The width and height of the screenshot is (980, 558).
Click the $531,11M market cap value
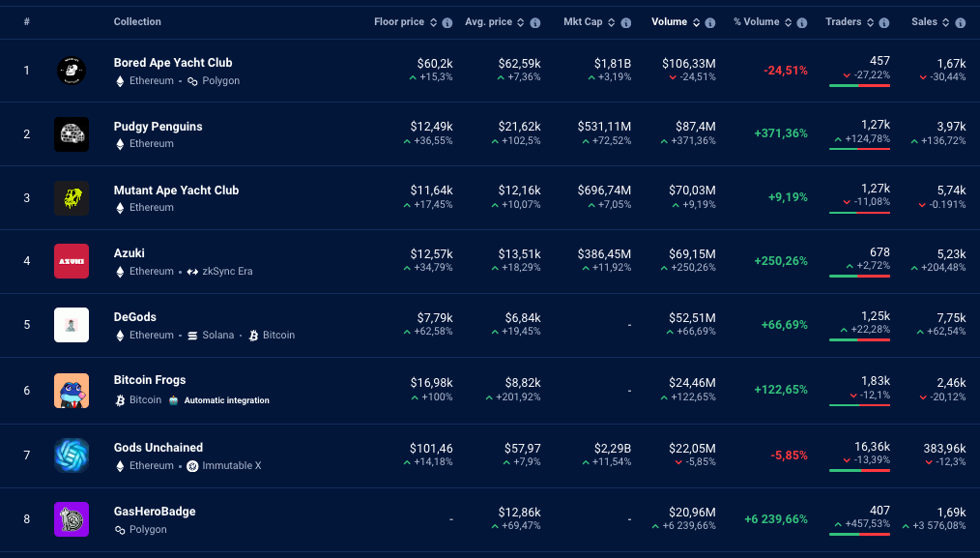tap(604, 127)
